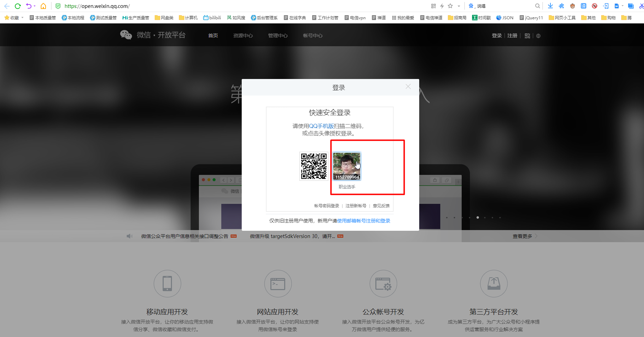The width and height of the screenshot is (644, 337).
Task: Open the JSON bookmark
Action: (505, 18)
